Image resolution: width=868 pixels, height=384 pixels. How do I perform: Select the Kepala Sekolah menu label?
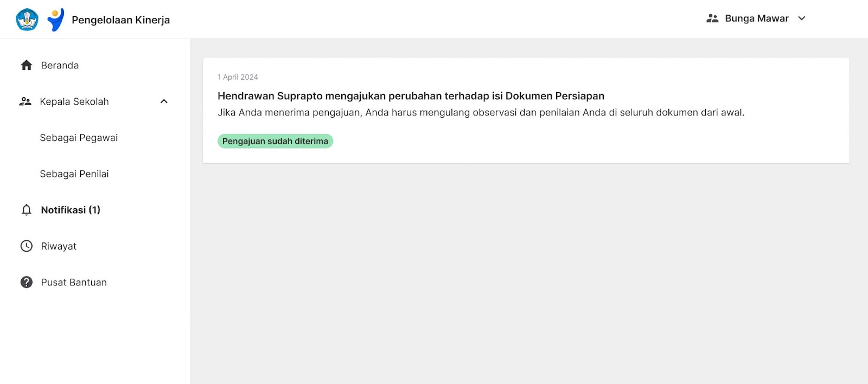coord(74,101)
